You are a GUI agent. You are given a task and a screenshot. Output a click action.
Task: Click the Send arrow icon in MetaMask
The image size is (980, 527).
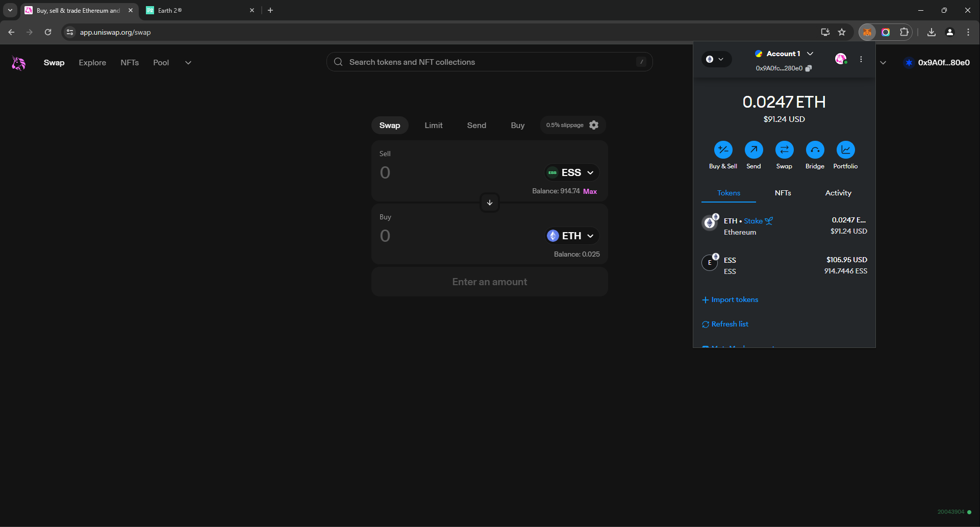coord(753,150)
